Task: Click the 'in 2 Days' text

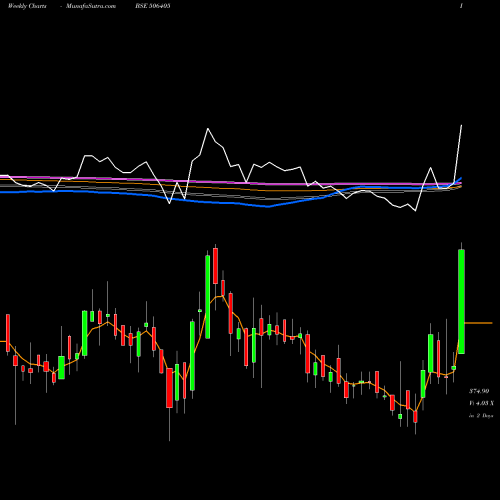Action: coord(481,416)
